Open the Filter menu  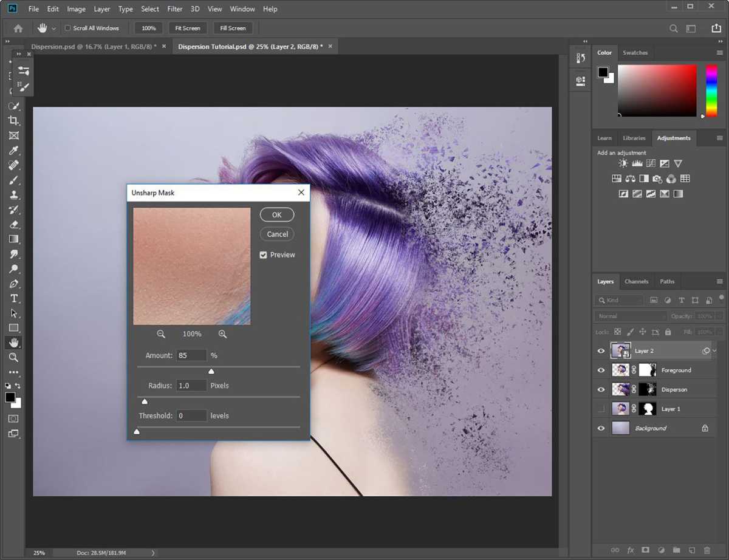174,9
